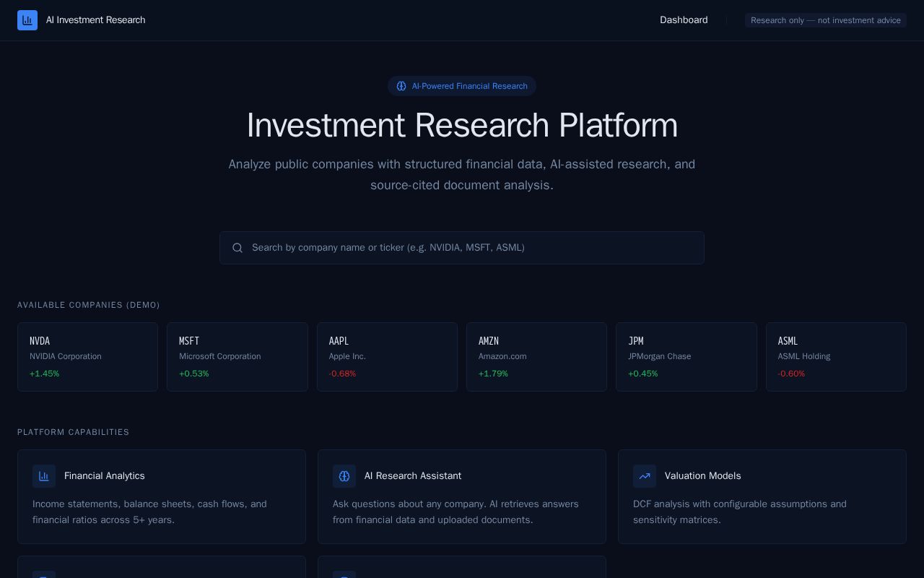This screenshot has height=578, width=924.
Task: Click AMZN's +1.79% change value
Action: [493, 374]
